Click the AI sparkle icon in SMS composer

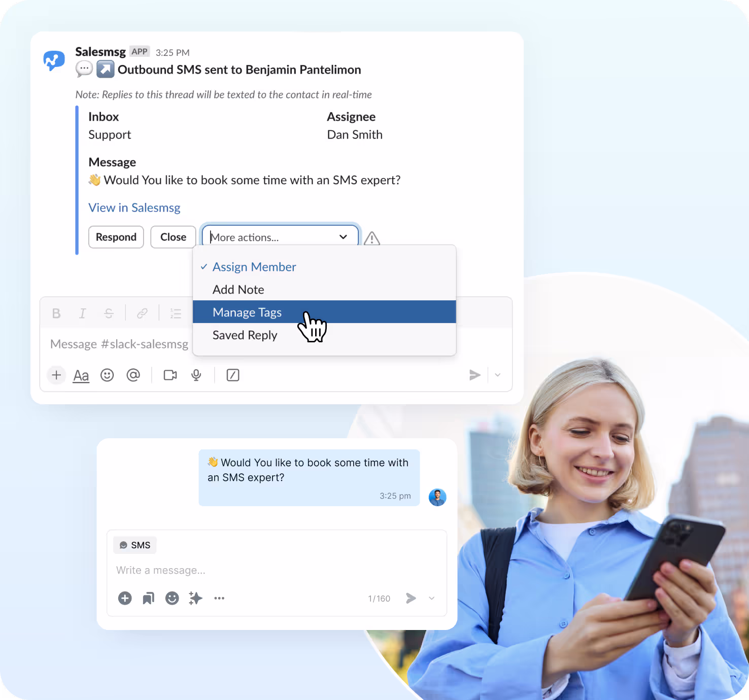[195, 599]
